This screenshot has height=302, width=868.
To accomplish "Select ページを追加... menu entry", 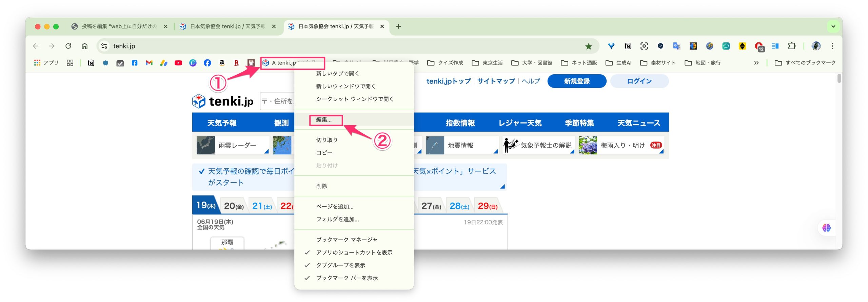I will click(x=354, y=206).
